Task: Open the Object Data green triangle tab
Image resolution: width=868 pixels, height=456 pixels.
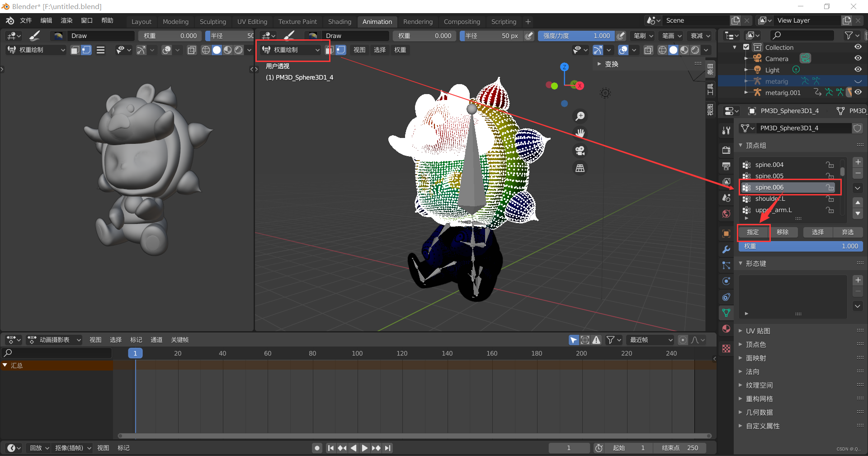Action: [726, 313]
